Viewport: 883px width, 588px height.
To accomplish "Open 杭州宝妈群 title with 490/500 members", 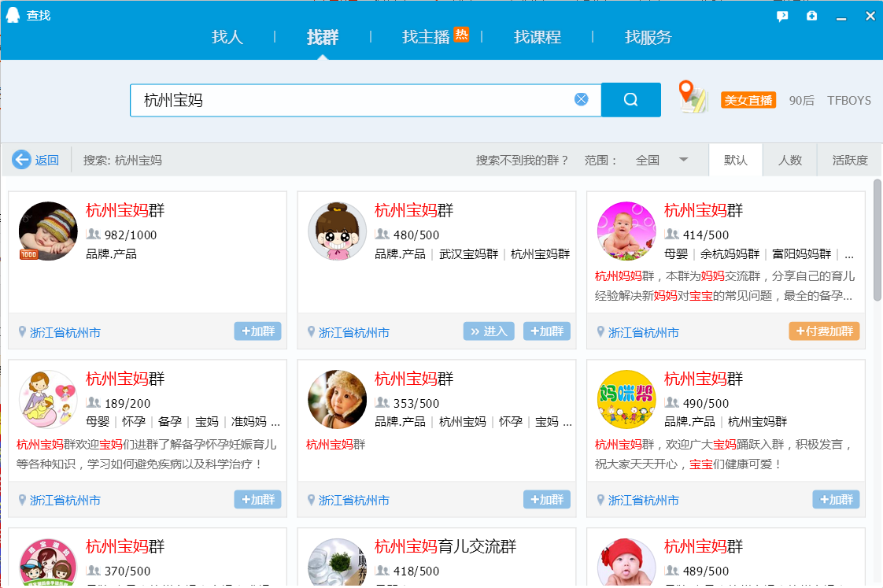I will coord(704,379).
